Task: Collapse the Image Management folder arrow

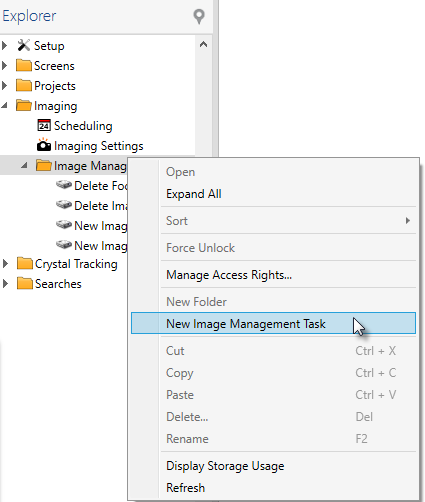Action: pos(24,165)
